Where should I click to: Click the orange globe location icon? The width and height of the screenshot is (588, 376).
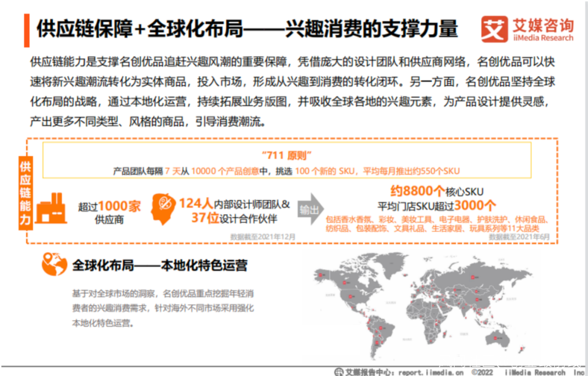(54, 264)
